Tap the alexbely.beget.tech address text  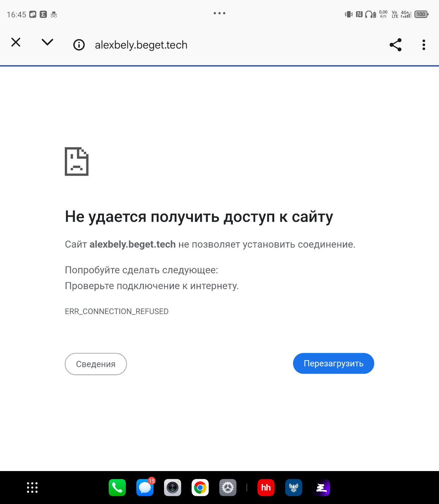[x=141, y=45]
